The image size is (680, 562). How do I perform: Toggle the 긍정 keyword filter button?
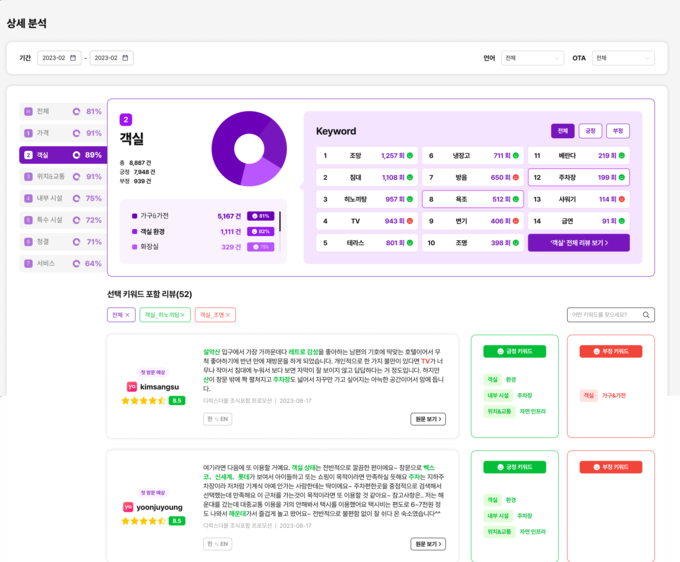pyautogui.click(x=591, y=131)
